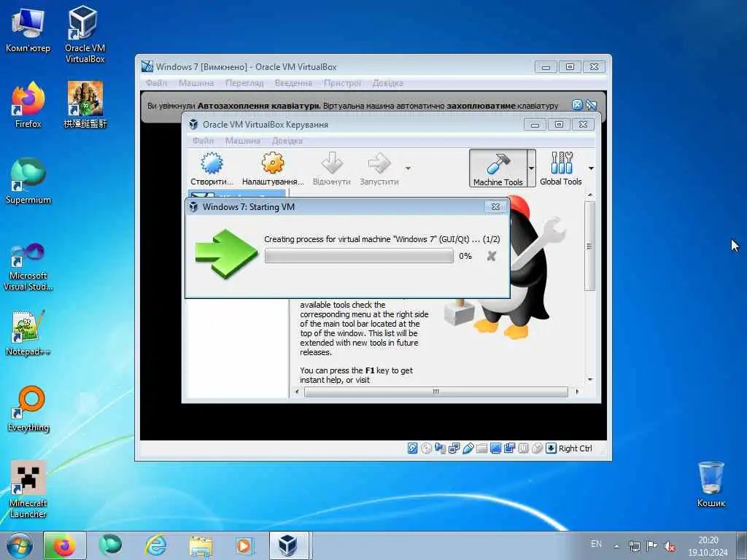The height and width of the screenshot is (560, 747).
Task: Open the Кошик recycle bin icon
Action: (711, 484)
